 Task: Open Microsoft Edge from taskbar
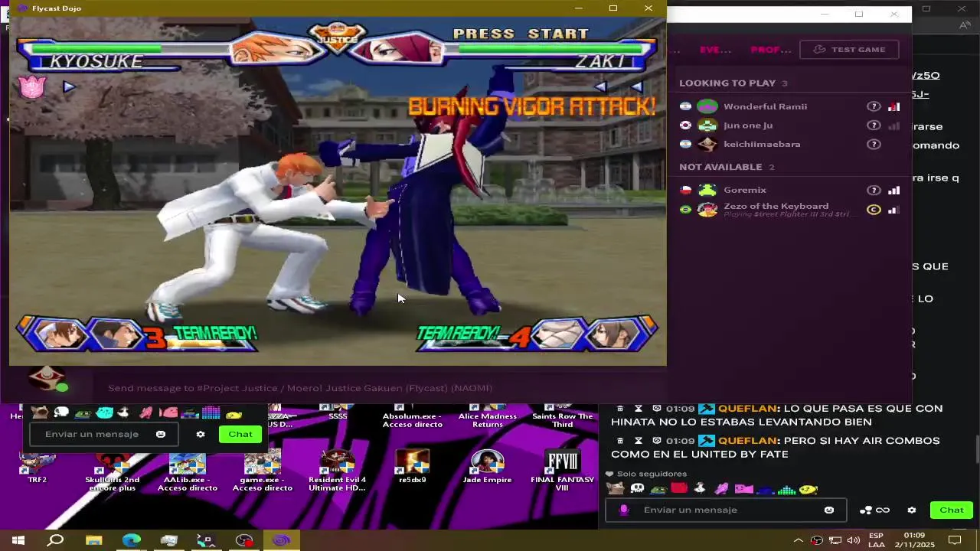tap(131, 540)
